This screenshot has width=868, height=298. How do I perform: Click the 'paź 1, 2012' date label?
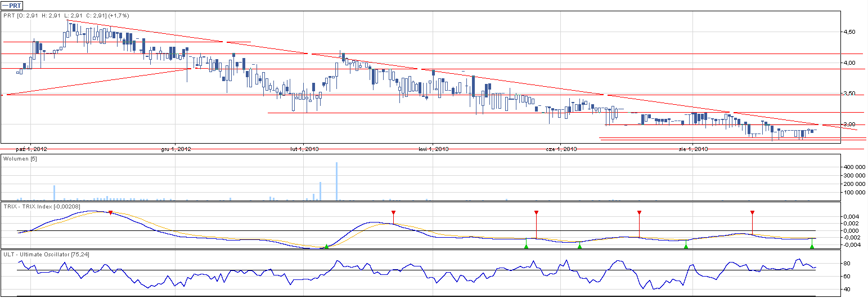[x=32, y=149]
